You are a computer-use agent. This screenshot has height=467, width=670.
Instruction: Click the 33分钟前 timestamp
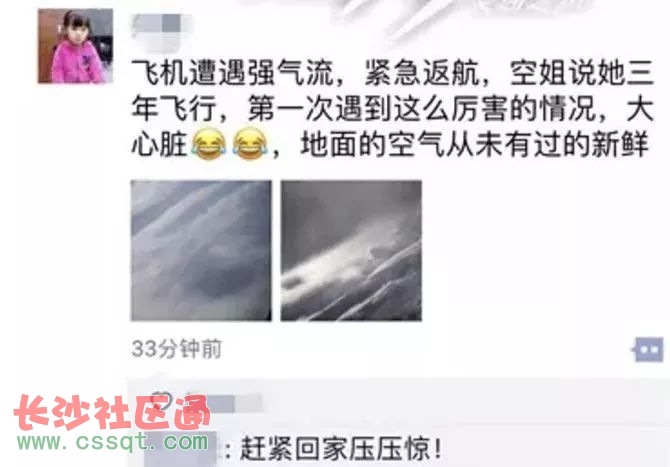(176, 349)
